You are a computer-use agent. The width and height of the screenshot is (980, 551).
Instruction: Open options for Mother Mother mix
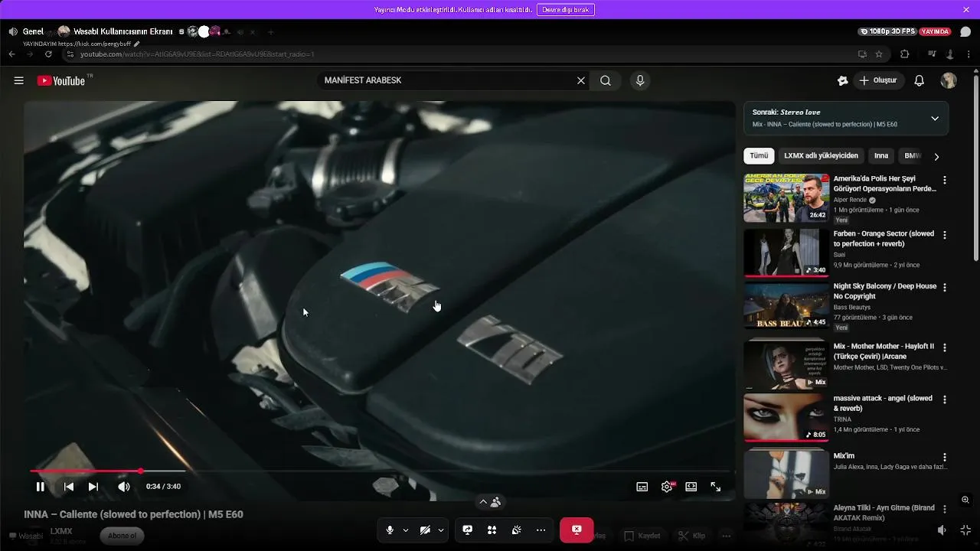(945, 347)
